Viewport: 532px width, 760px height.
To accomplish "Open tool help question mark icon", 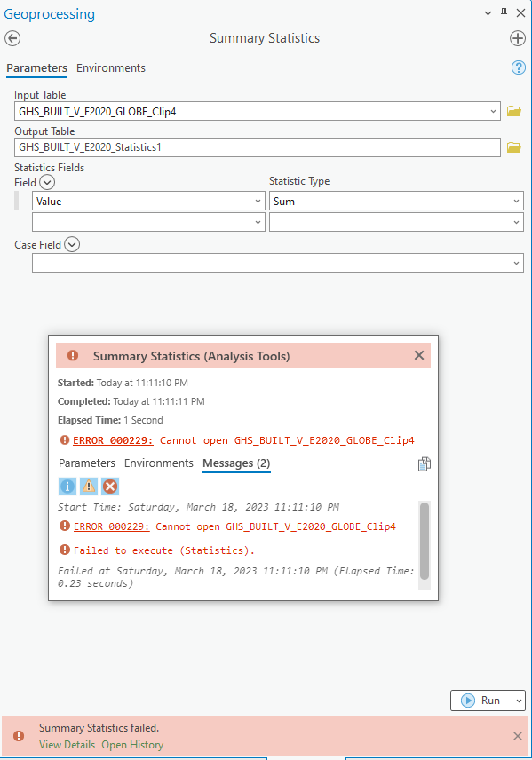I will 519,67.
